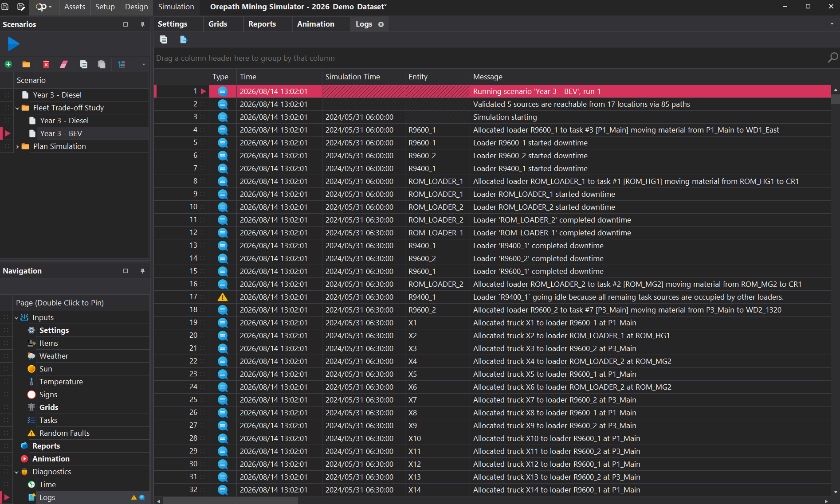Open the Scenarios toolbar overflow dropdown arrow

(x=144, y=65)
